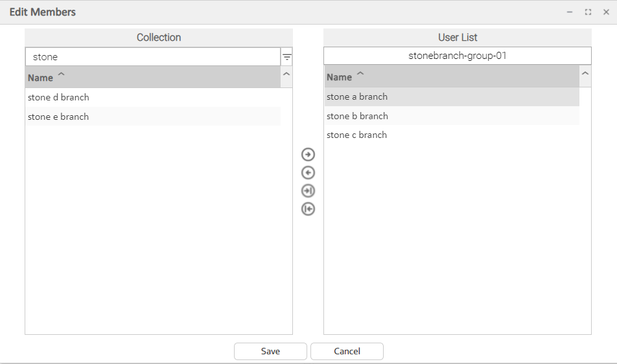617x364 pixels.
Task: Open the Collection filter options icon
Action: click(x=286, y=57)
